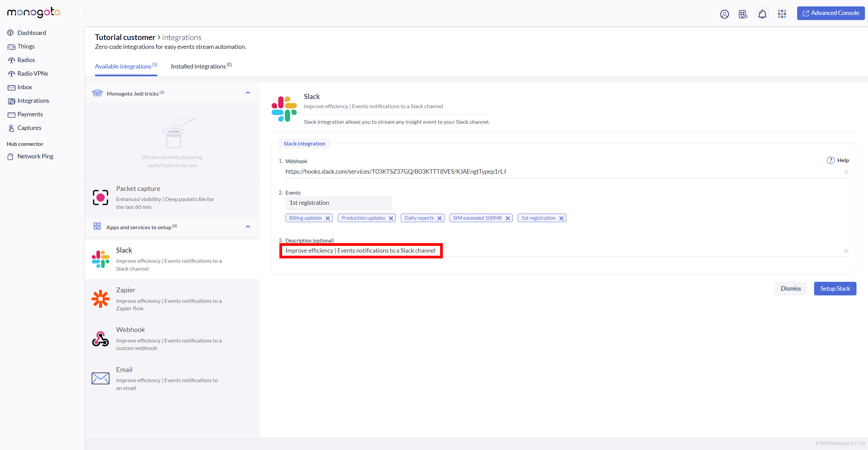Viewport: 868px width, 450px height.
Task: Open the Packet capture icon
Action: [x=100, y=197]
